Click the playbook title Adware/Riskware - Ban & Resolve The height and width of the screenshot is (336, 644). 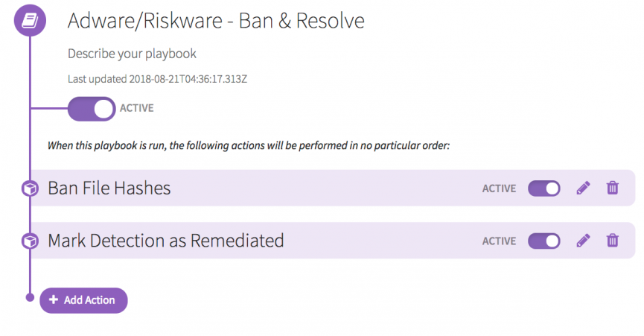tap(216, 21)
